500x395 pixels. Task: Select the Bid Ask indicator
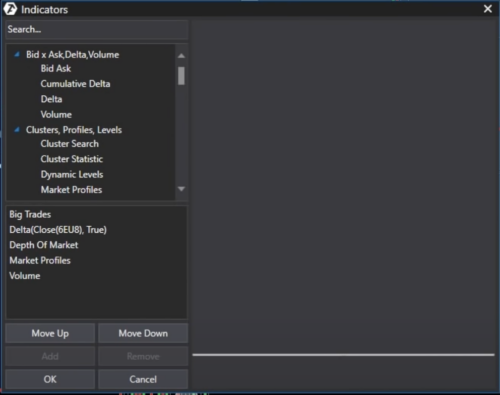(x=56, y=69)
